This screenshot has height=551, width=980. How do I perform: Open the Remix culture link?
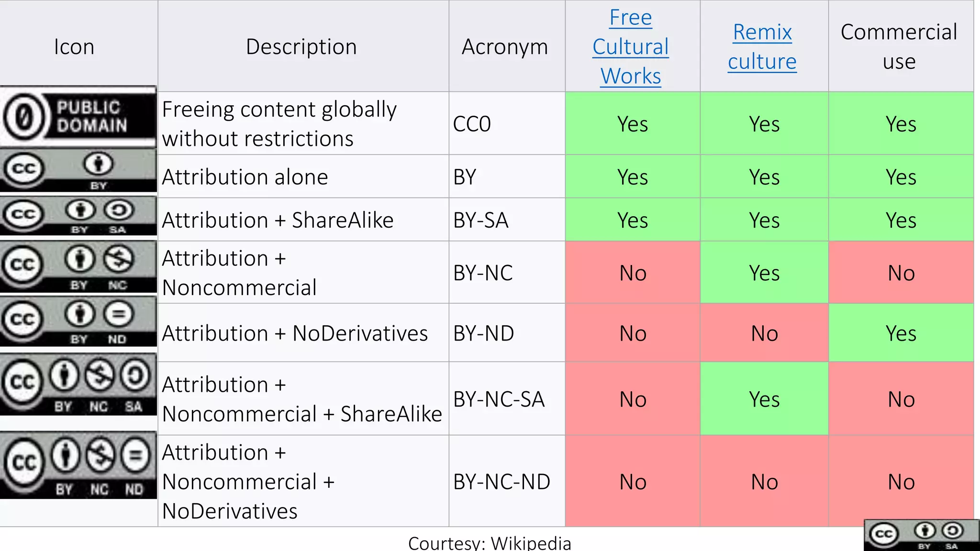click(762, 47)
